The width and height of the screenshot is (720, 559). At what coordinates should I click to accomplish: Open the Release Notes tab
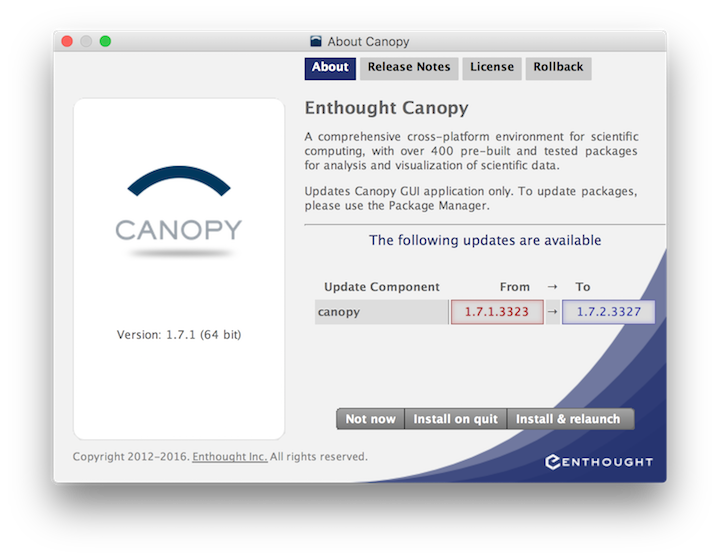[409, 68]
